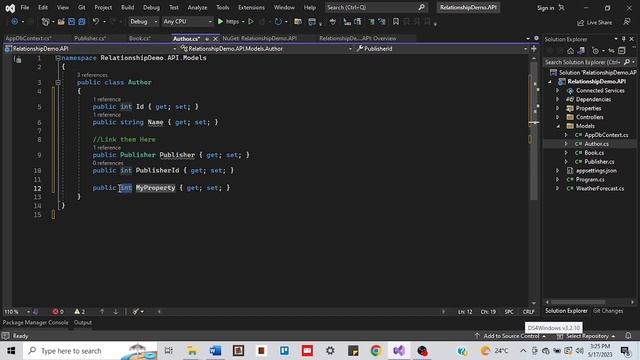Open Google Chrome from the taskbar
This screenshot has height=360, width=640.
376,351
